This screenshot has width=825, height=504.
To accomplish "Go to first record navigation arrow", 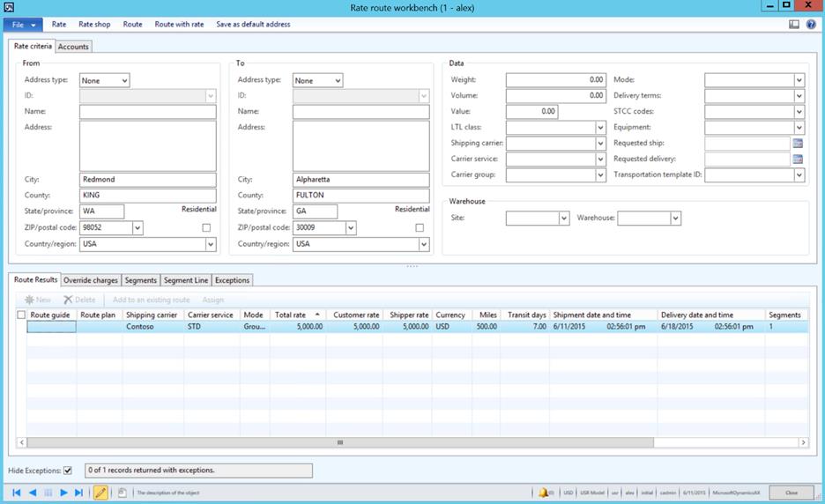I will (x=17, y=493).
